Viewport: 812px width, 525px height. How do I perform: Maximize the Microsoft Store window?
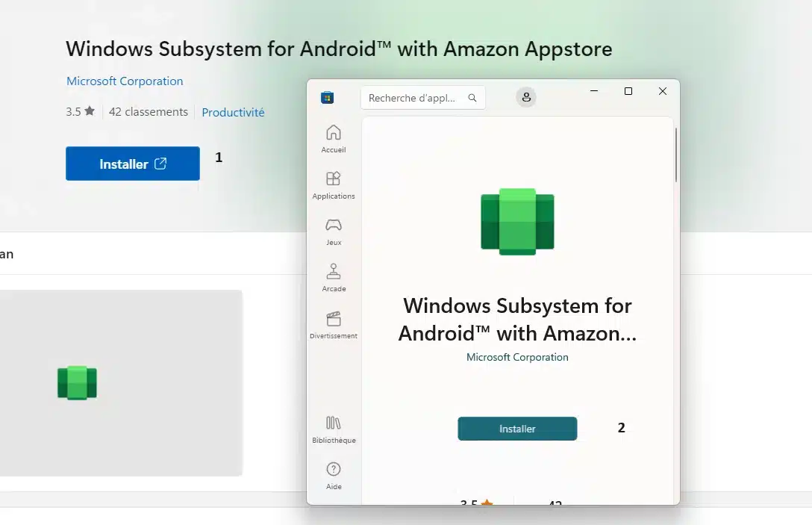tap(628, 91)
